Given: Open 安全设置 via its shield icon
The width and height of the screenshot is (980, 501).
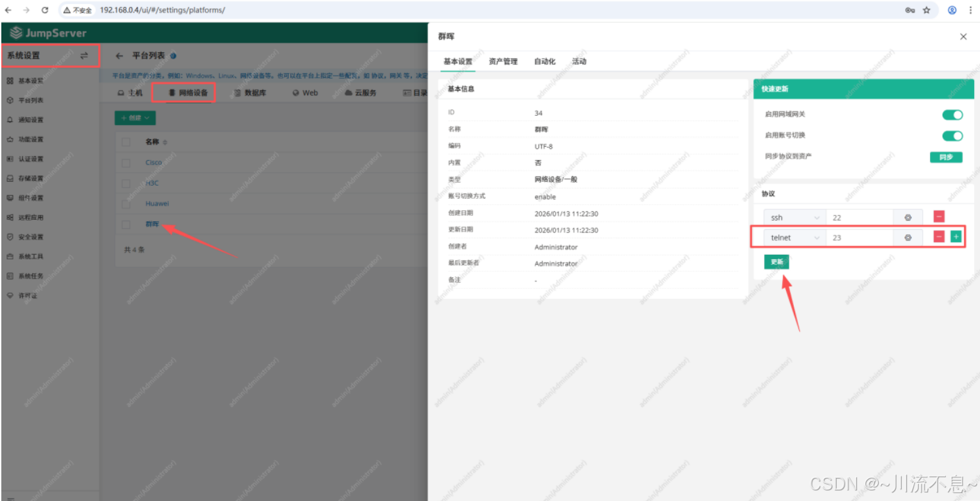Looking at the screenshot, I should tap(10, 236).
